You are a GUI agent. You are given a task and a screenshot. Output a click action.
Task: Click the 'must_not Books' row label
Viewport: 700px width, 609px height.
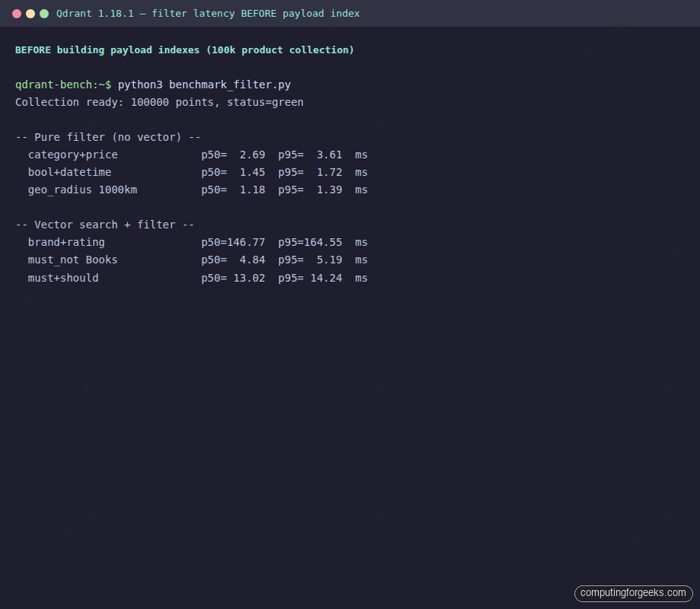click(73, 260)
